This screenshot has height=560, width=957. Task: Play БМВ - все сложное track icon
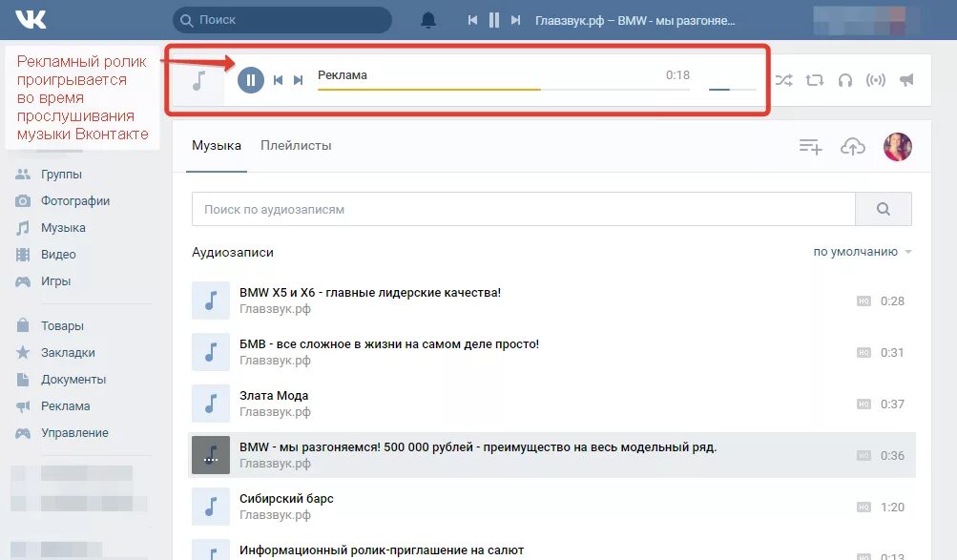point(211,352)
